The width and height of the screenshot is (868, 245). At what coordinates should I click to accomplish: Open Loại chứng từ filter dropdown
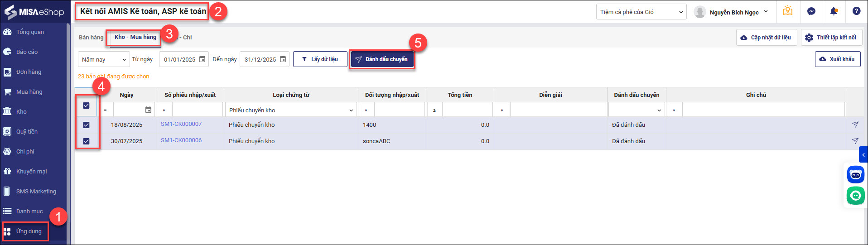pos(291,110)
